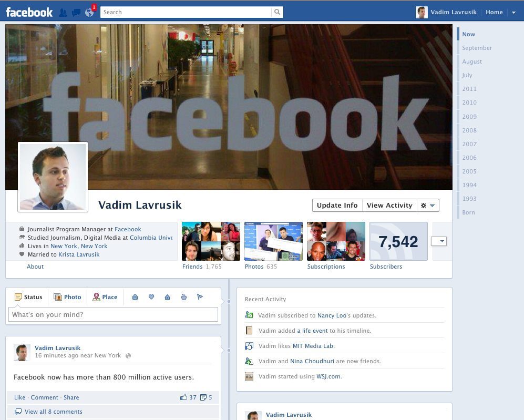Click the friends icon beside Nina Choudhuri

point(249,361)
